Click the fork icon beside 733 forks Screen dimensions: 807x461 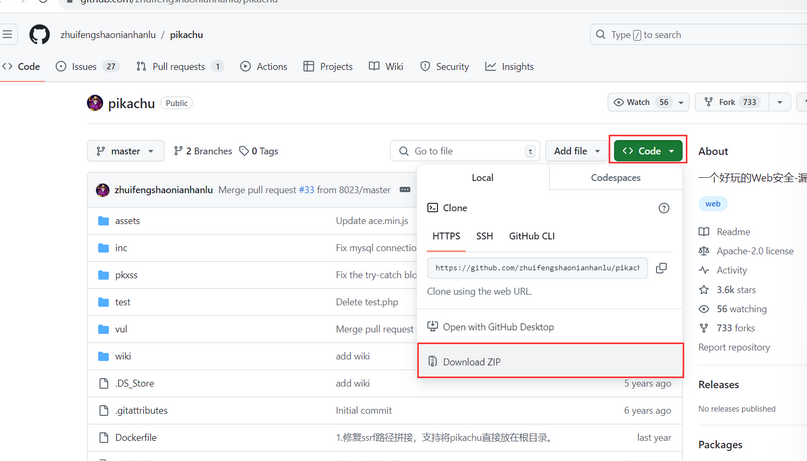click(704, 328)
